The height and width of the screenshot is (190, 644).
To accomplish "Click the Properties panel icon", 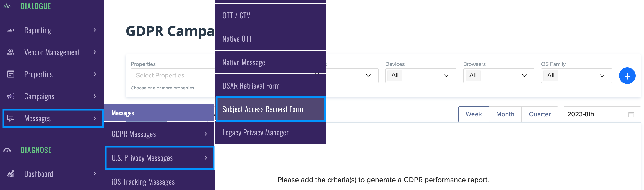I will pyautogui.click(x=11, y=74).
